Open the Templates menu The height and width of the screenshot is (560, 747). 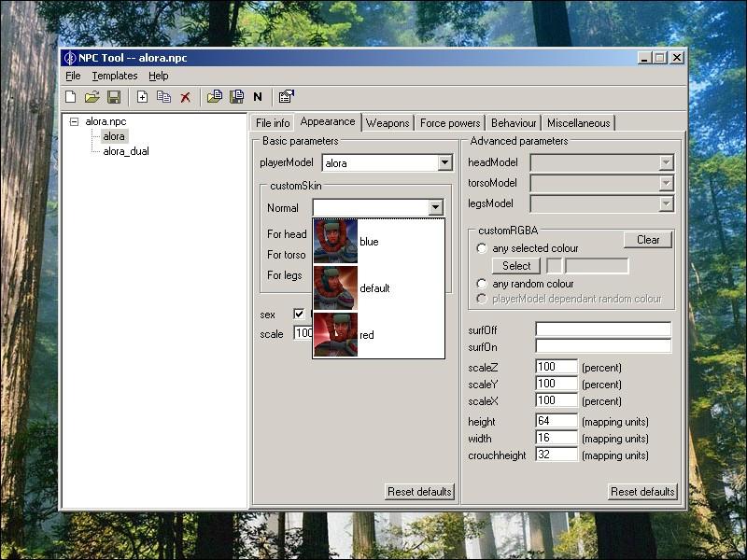click(114, 76)
